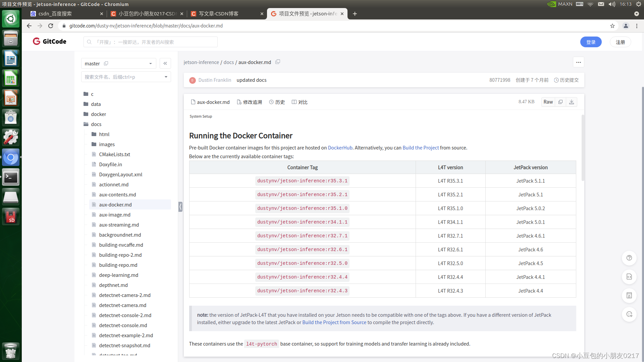This screenshot has height=362, width=644.
Task: Expand the file search dropdown arrow
Action: tap(166, 77)
